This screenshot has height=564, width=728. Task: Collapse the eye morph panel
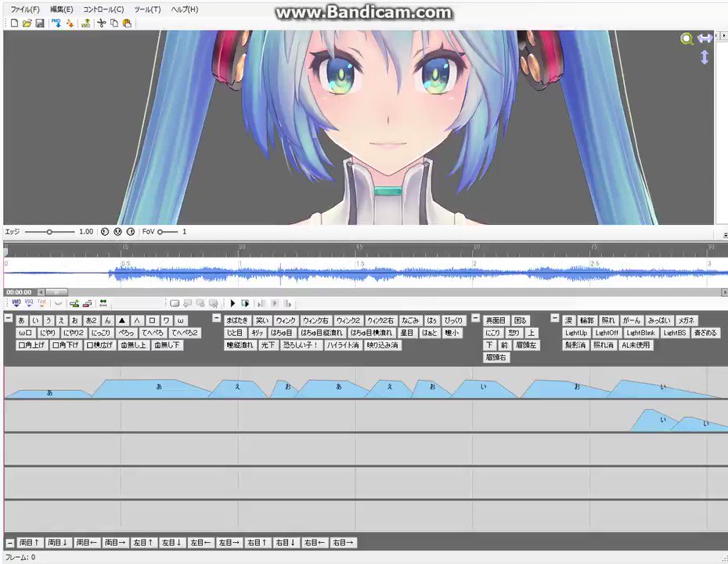click(216, 318)
